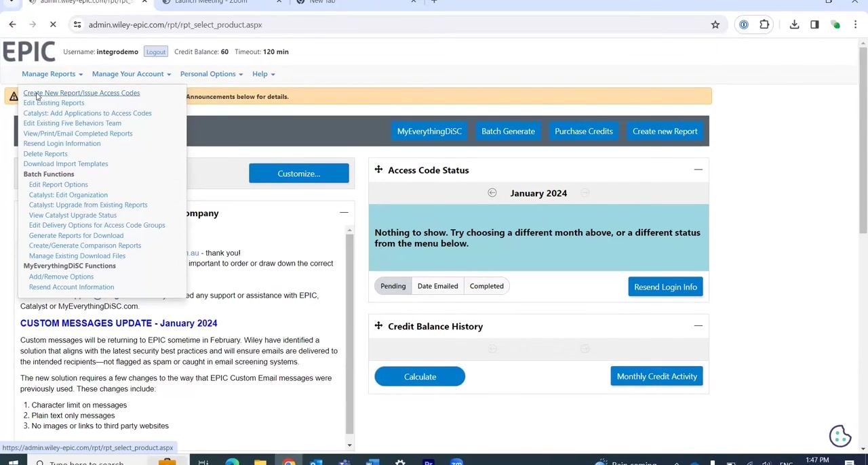Open the site information icon in the address bar
Screen dimensions: 868x465
coord(77,24)
